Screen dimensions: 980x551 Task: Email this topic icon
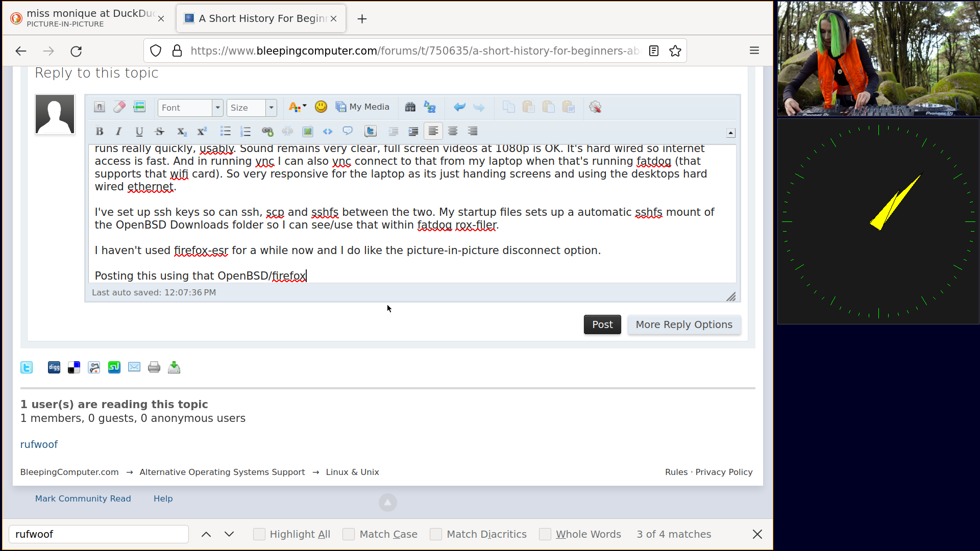[x=134, y=367]
